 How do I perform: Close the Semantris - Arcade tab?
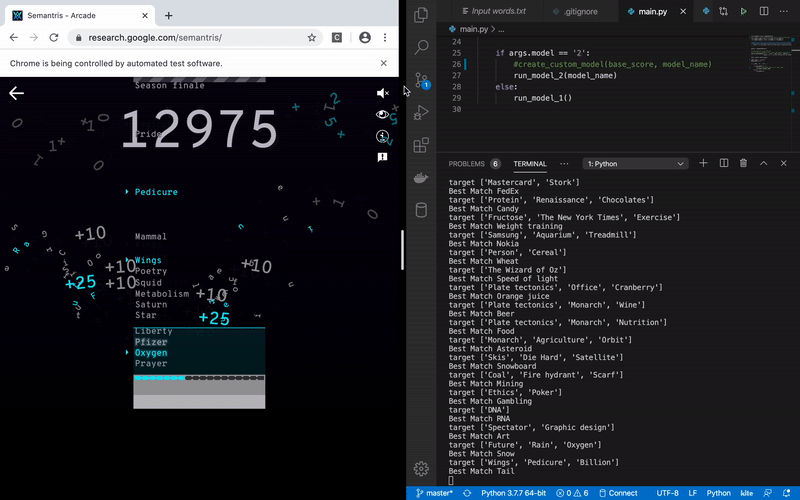click(x=145, y=15)
